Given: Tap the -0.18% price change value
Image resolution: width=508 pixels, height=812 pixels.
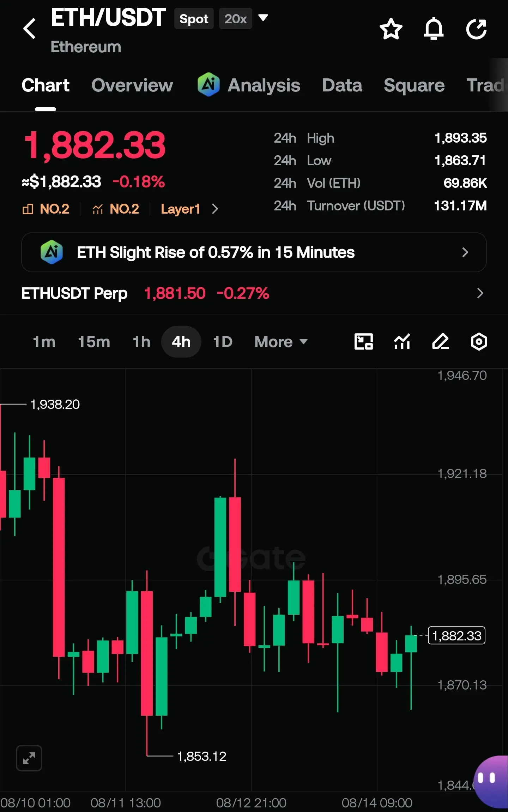Looking at the screenshot, I should (x=139, y=182).
